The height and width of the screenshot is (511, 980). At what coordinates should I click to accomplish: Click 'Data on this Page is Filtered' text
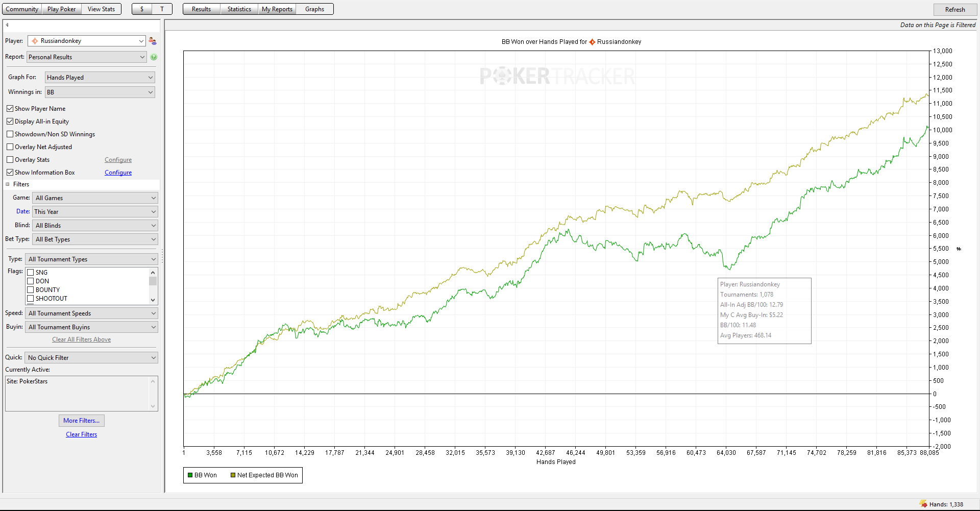[938, 25]
